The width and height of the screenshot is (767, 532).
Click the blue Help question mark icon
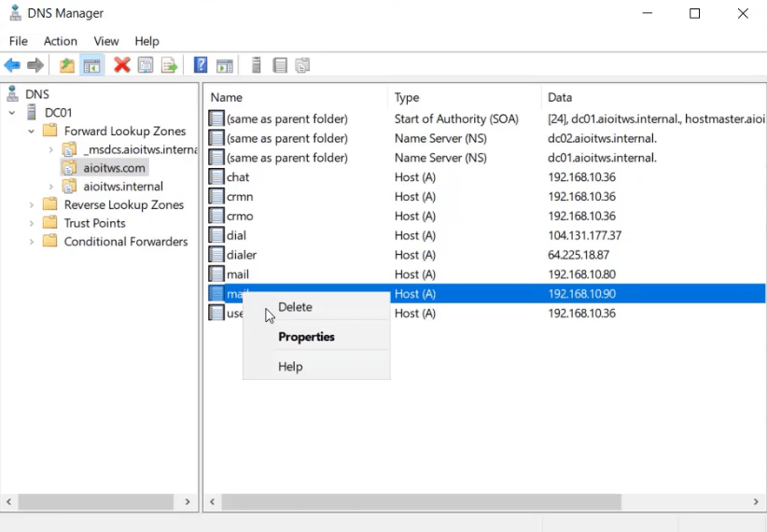click(x=201, y=65)
